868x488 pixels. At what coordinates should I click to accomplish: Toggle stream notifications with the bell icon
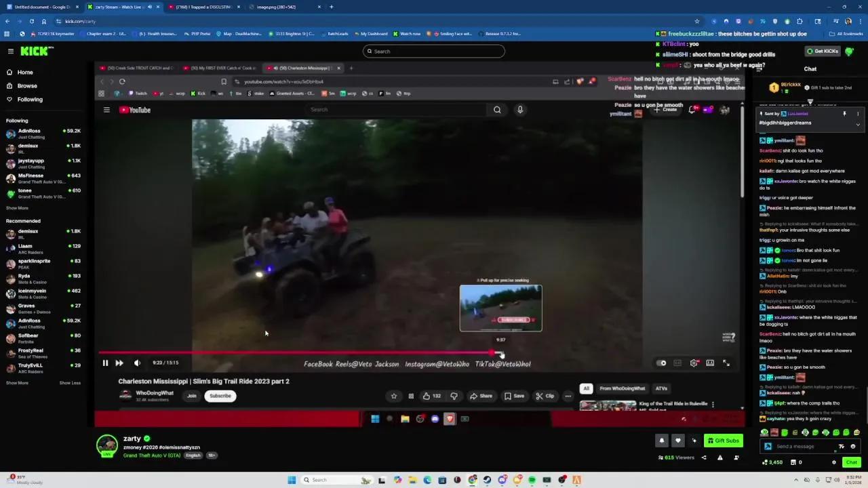pos(661,441)
